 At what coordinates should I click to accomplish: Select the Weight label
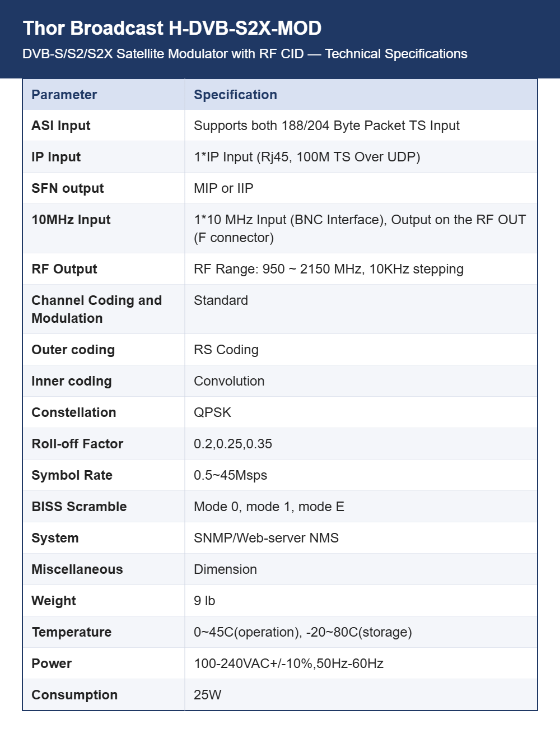[54, 601]
